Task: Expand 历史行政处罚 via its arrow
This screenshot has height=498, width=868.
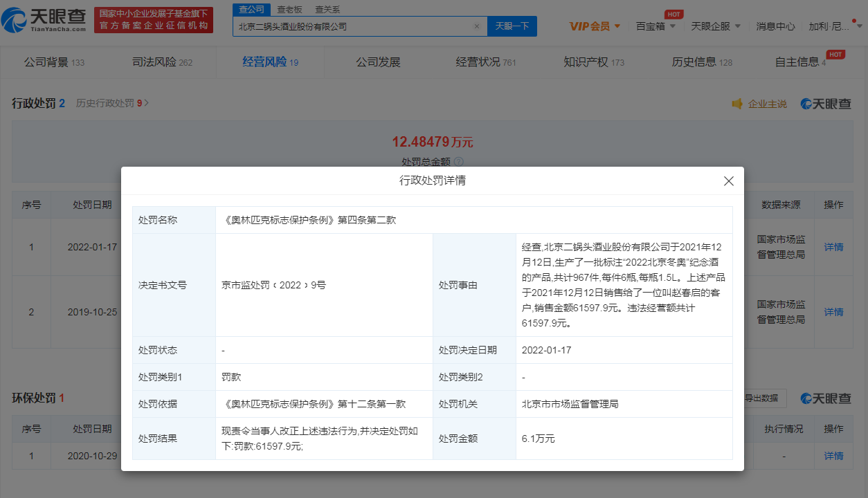Action: click(x=146, y=103)
